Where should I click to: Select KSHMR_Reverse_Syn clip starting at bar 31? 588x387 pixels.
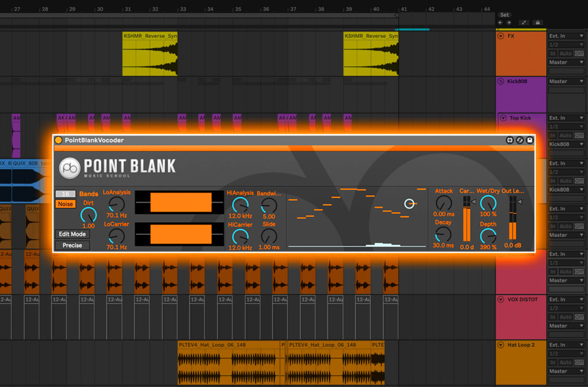click(x=150, y=54)
